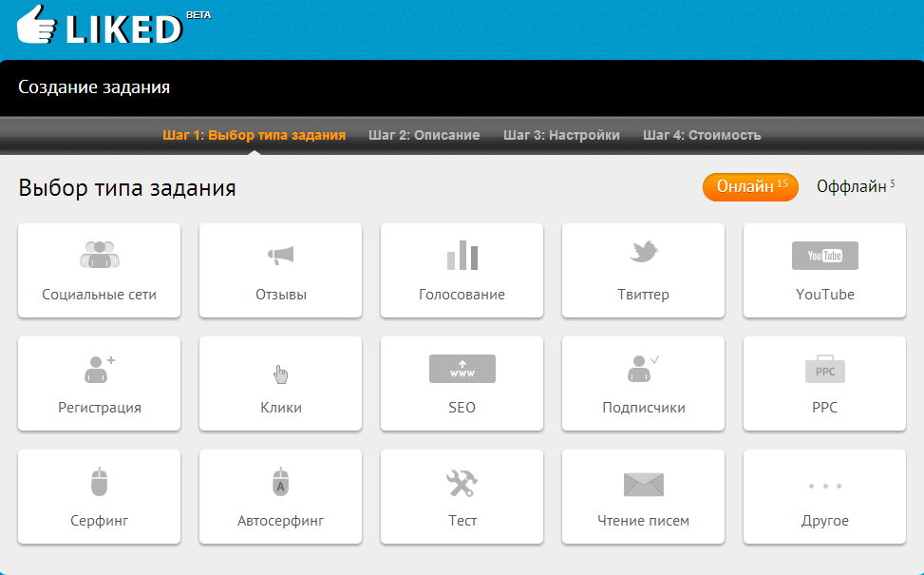Choose the Тест label
The height and width of the screenshot is (575, 924).
pyautogui.click(x=462, y=521)
